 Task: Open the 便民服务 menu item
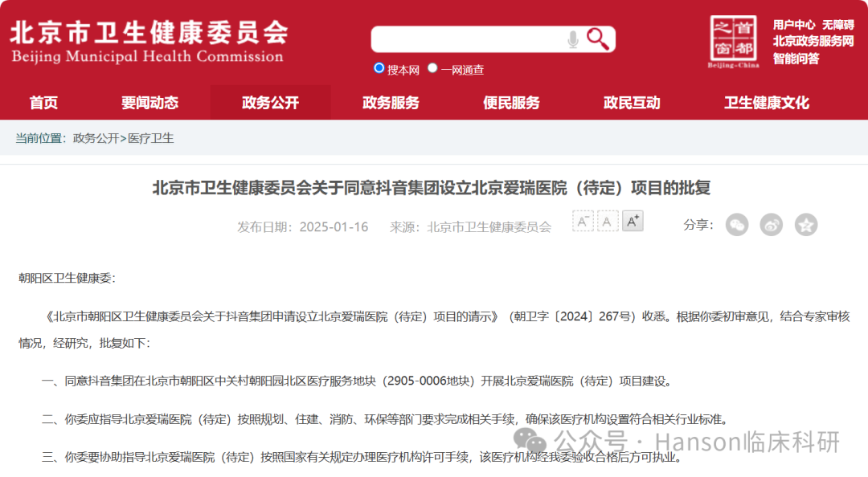(511, 103)
